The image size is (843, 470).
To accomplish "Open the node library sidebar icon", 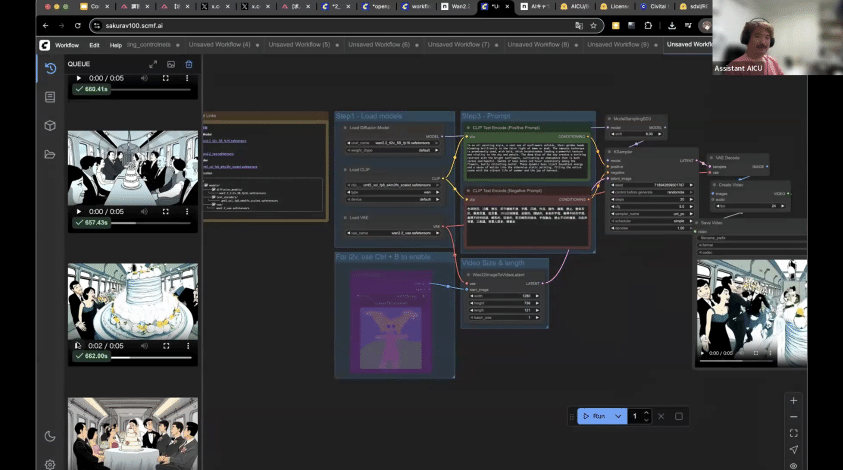I will tap(50, 97).
